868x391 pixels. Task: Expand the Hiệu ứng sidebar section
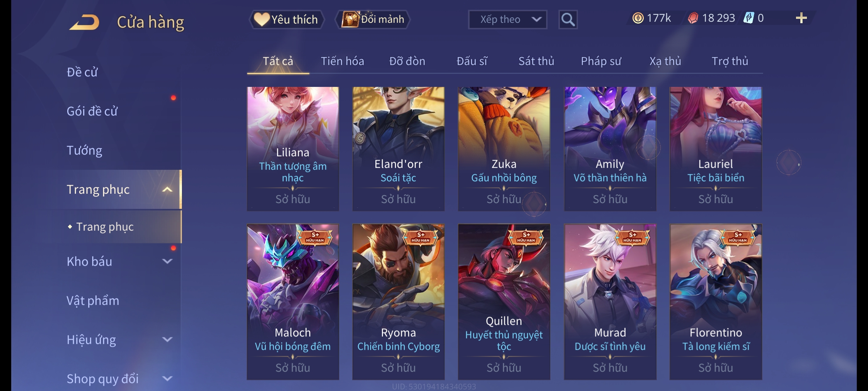point(167,339)
